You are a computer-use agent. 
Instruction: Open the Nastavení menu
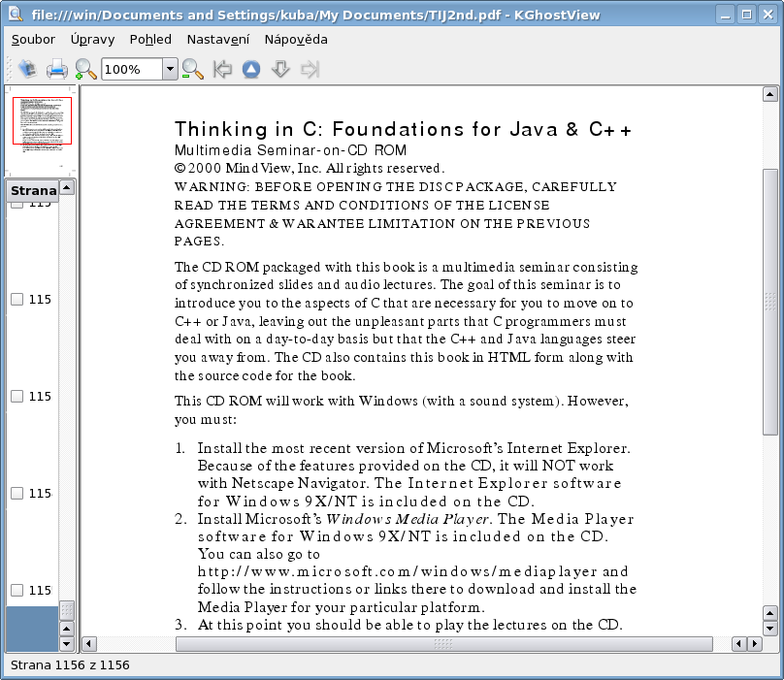(218, 40)
